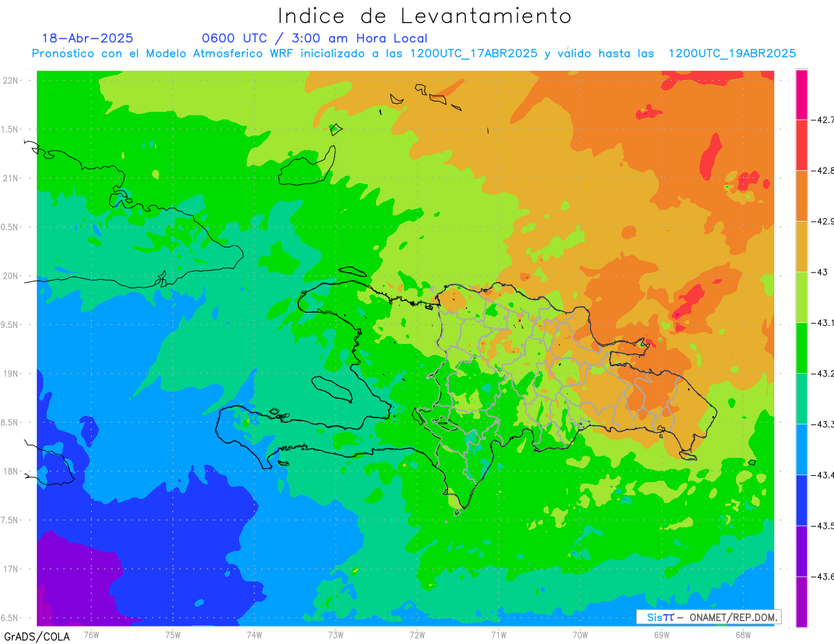Click the magenta legend swatch above -42.7
Image resolution: width=834 pixels, height=644 pixels.
tap(801, 94)
